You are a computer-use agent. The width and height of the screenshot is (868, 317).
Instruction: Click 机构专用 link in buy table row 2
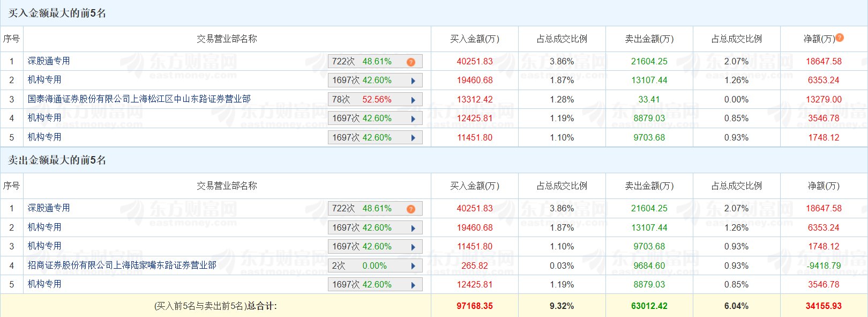[x=44, y=80]
